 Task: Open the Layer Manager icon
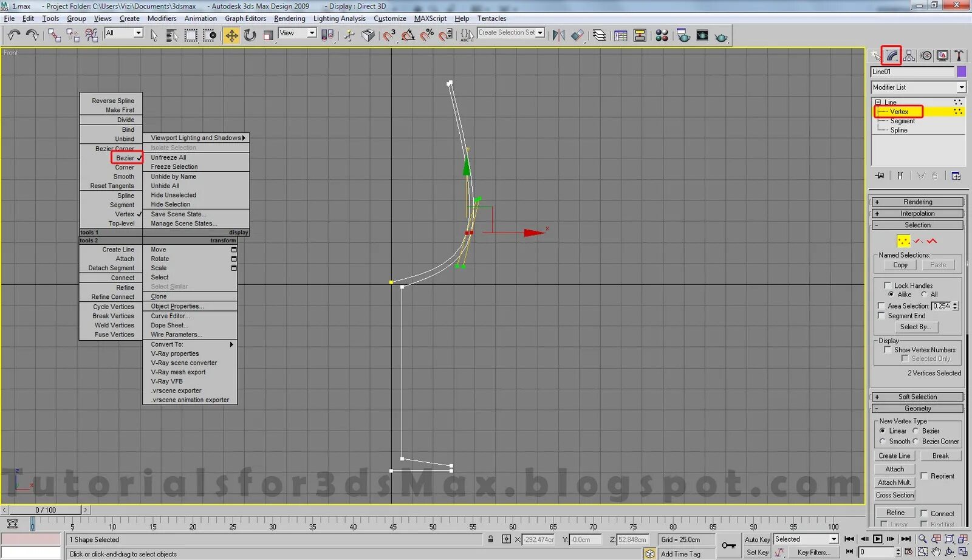pos(599,35)
